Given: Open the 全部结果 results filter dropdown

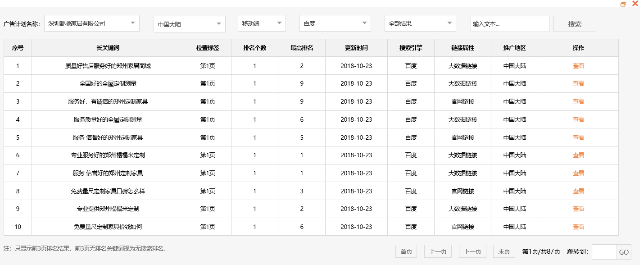Looking at the screenshot, I should (x=420, y=23).
